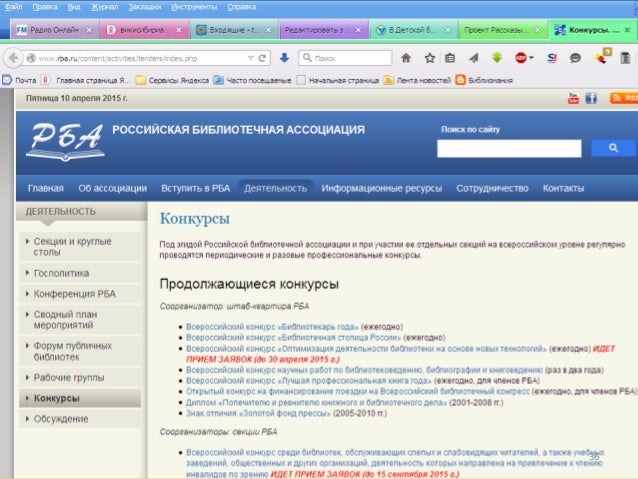Click the green download arrow extension icon
The width and height of the screenshot is (638, 479).
point(497,58)
